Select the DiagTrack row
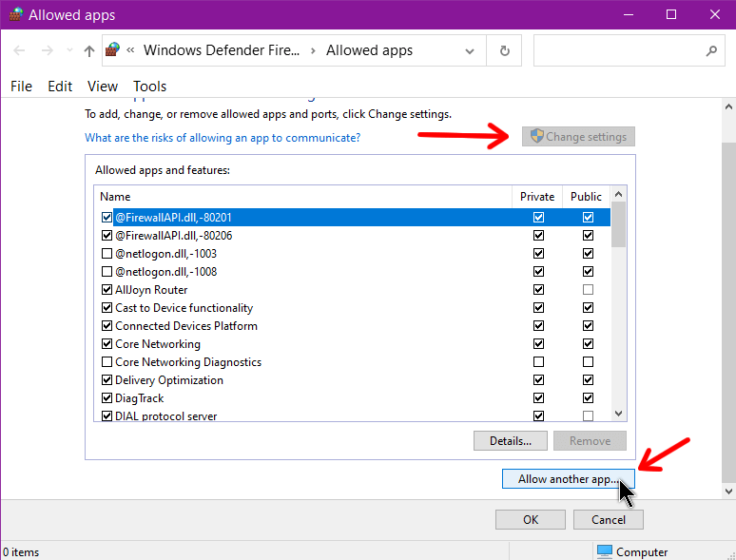The width and height of the screenshot is (736, 560). click(352, 398)
